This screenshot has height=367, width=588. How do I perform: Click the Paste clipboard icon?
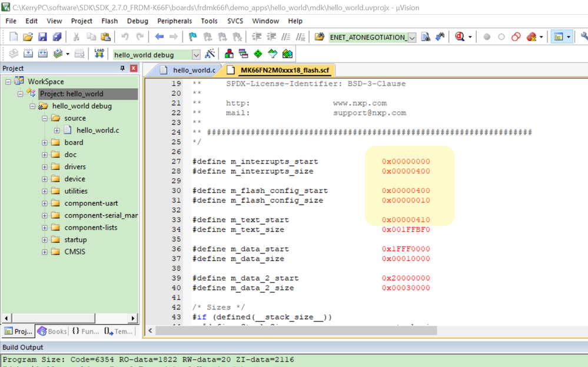pos(106,36)
